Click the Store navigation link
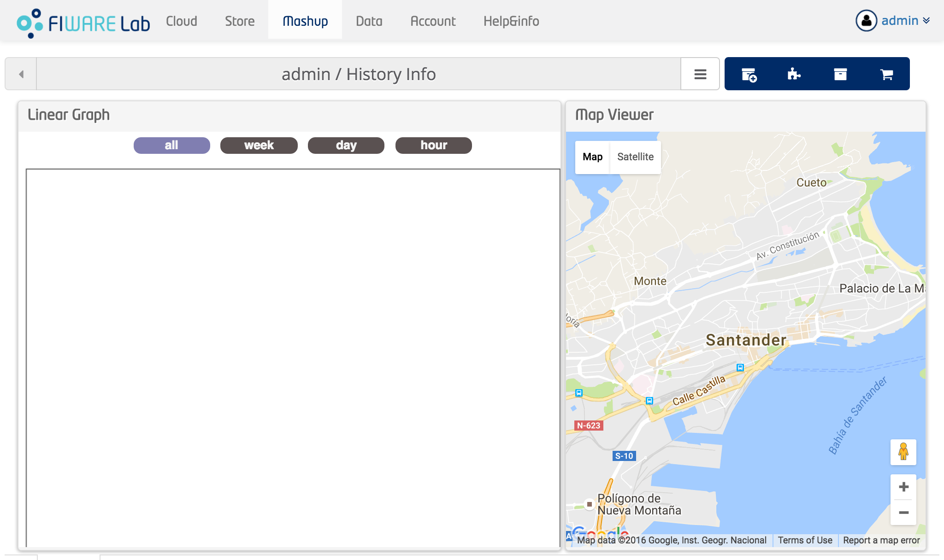The width and height of the screenshot is (944, 560). [239, 21]
